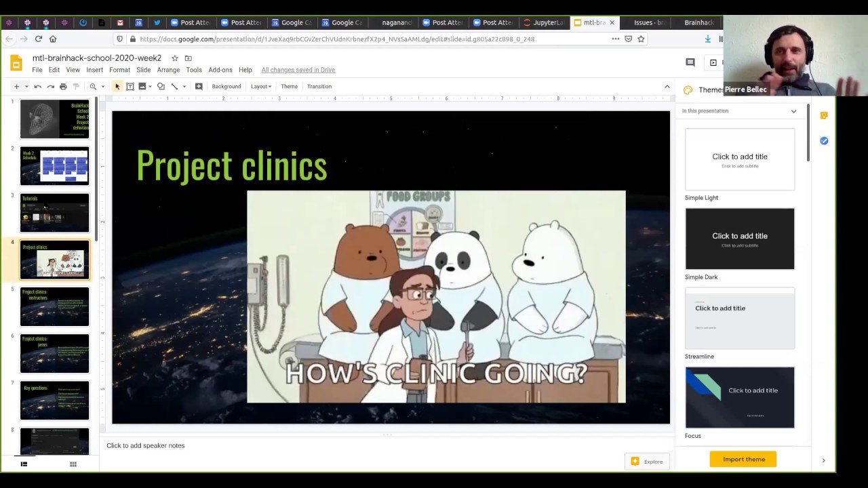Select slide 2 schedule thumbnail
This screenshot has height=488, width=868.
coord(54,166)
